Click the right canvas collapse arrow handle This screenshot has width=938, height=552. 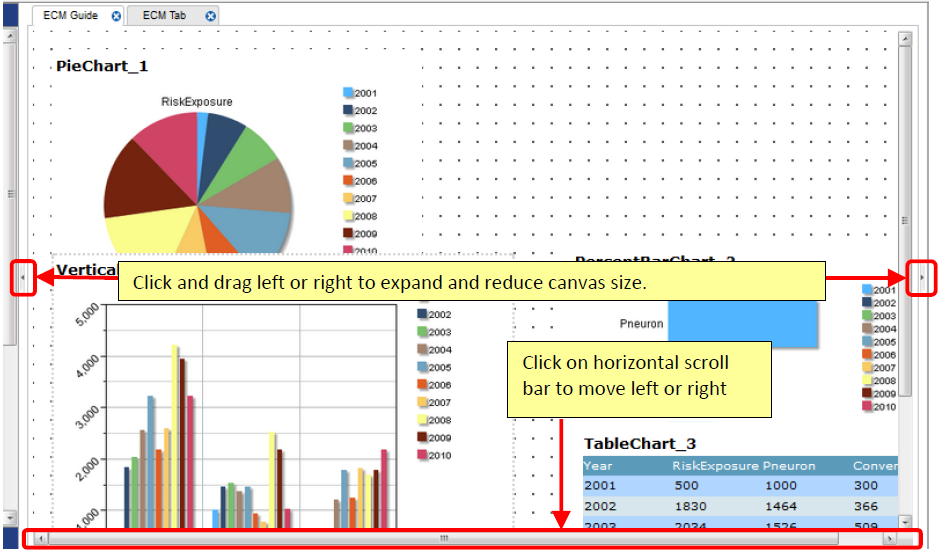click(x=922, y=277)
